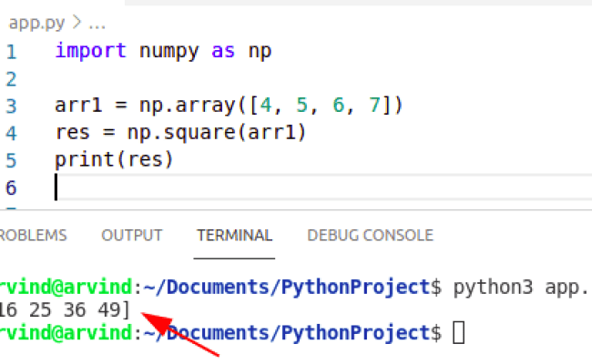Click line number 5 in gutter
This screenshot has height=364, width=592.
pyautogui.click(x=11, y=161)
